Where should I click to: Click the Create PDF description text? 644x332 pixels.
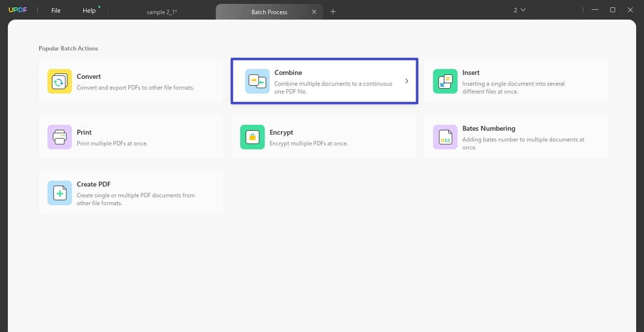[x=136, y=199]
